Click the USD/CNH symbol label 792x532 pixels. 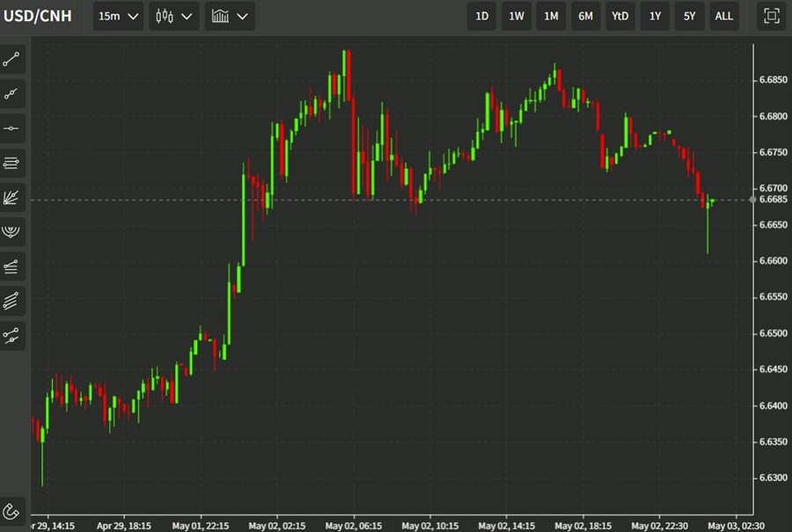click(37, 16)
